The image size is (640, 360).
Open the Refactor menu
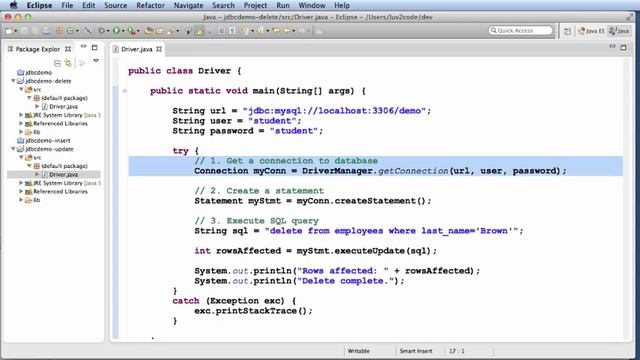150,5
